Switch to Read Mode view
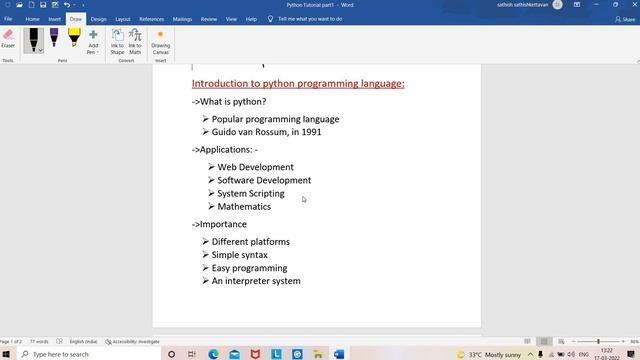This screenshot has height=360, width=640. point(527,341)
